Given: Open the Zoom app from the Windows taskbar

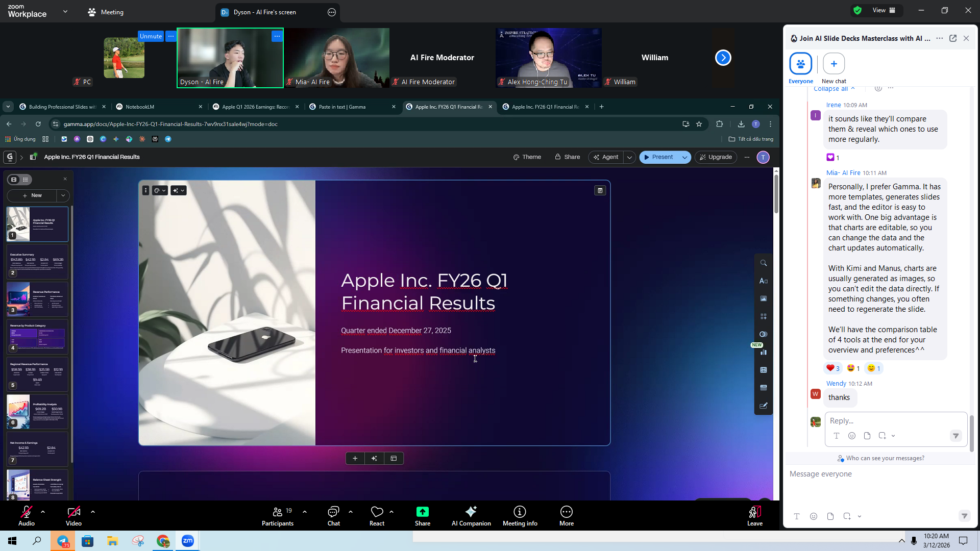Looking at the screenshot, I should [x=187, y=541].
